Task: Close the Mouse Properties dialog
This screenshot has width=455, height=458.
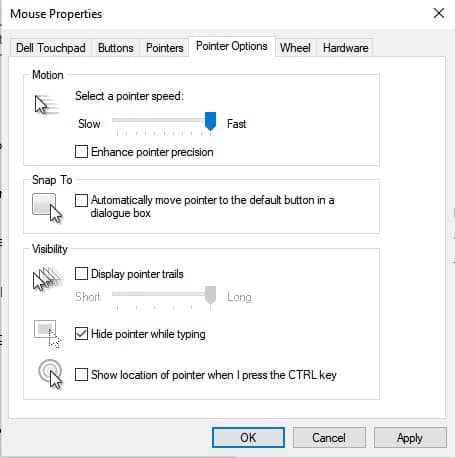Action: [439, 13]
